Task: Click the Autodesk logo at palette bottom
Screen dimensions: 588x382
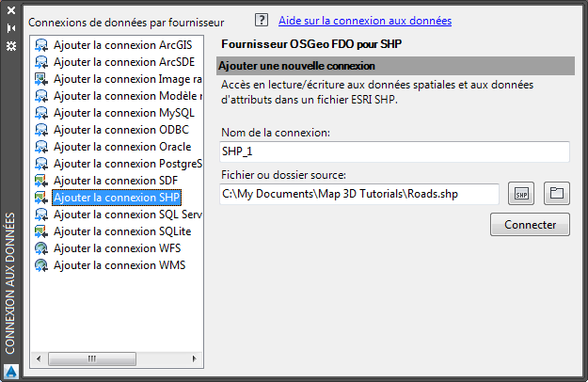Action: tap(10, 371)
